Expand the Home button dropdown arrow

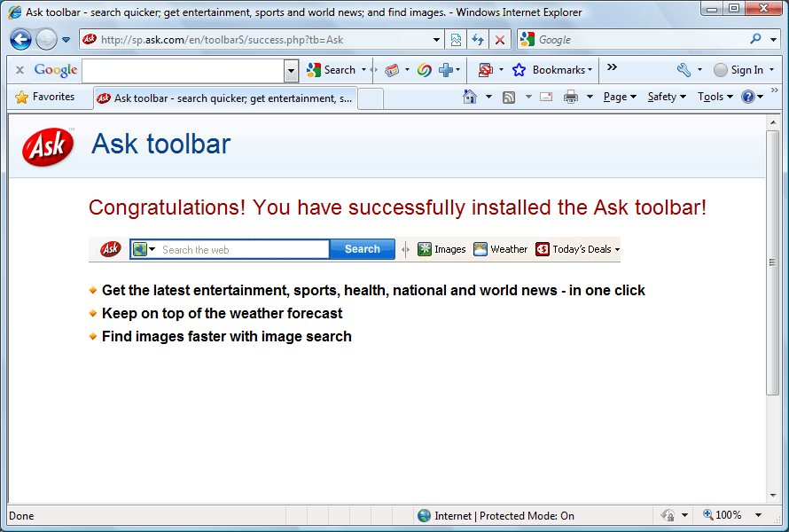click(488, 97)
